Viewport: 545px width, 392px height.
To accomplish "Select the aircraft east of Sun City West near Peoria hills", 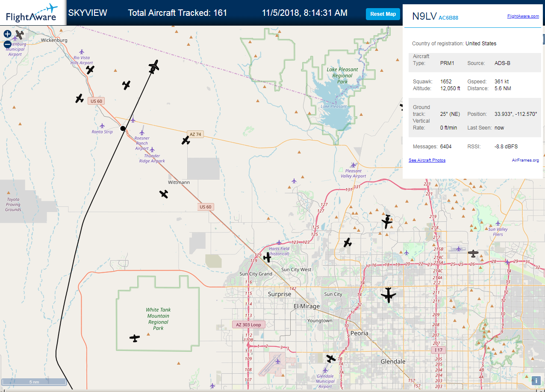I will pyautogui.click(x=387, y=221).
